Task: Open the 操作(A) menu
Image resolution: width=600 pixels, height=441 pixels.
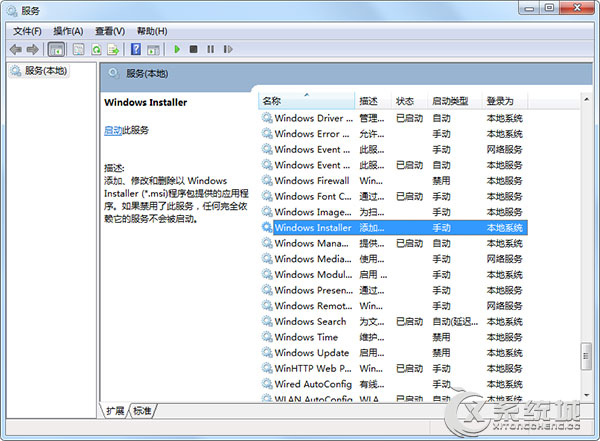Action: click(x=68, y=31)
